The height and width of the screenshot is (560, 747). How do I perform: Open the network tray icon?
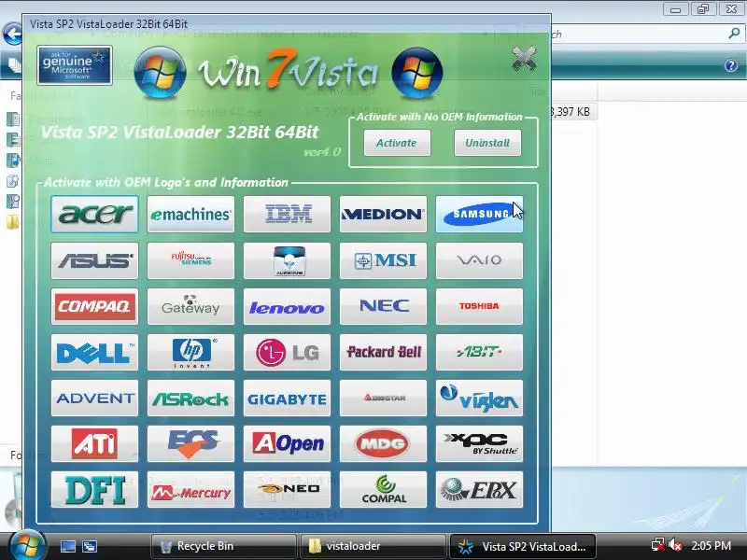658,545
